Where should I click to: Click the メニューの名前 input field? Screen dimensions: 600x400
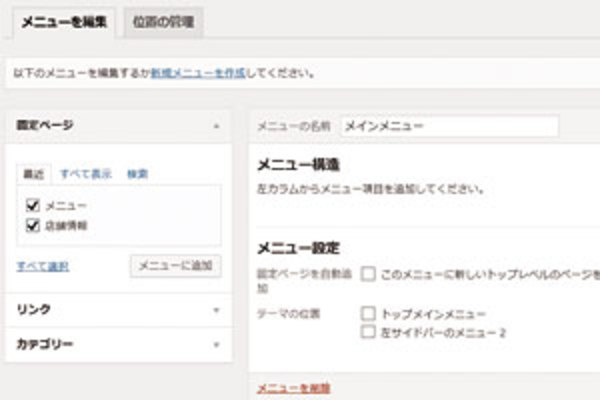pyautogui.click(x=449, y=126)
